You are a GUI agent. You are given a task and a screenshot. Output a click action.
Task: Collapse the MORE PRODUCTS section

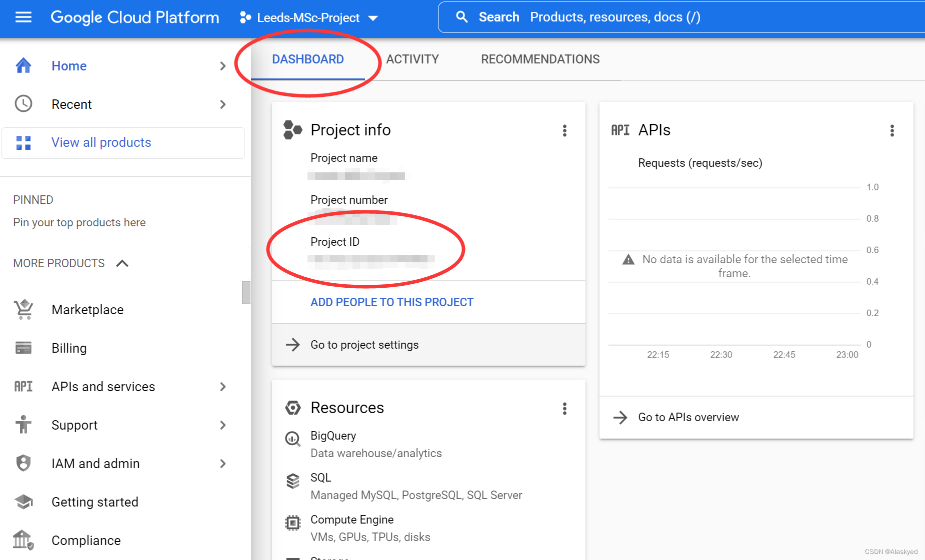(x=122, y=263)
